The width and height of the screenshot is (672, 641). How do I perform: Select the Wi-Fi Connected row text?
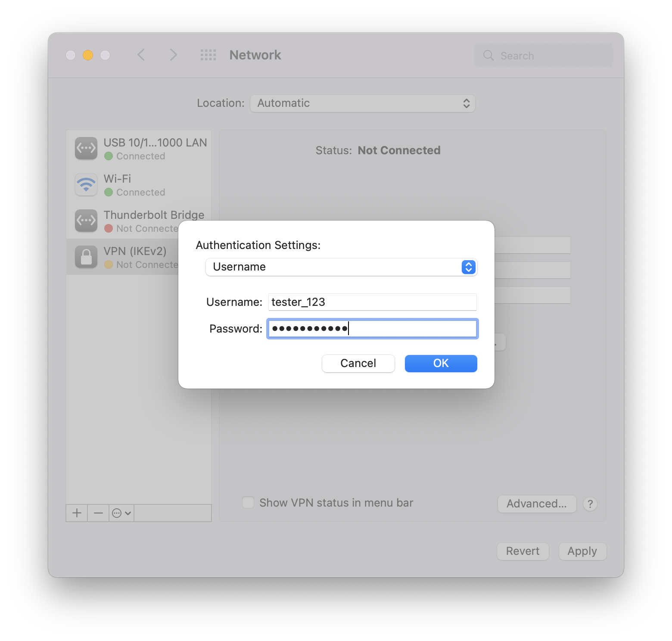click(140, 192)
